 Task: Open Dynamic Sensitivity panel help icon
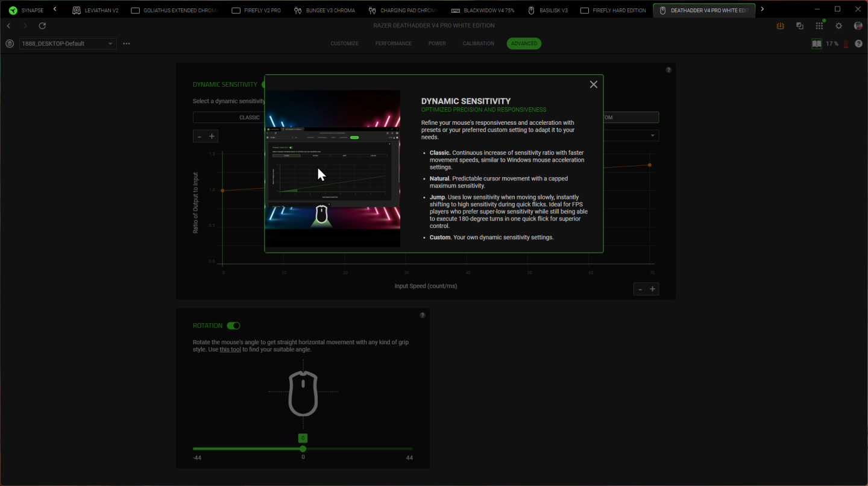tap(668, 70)
